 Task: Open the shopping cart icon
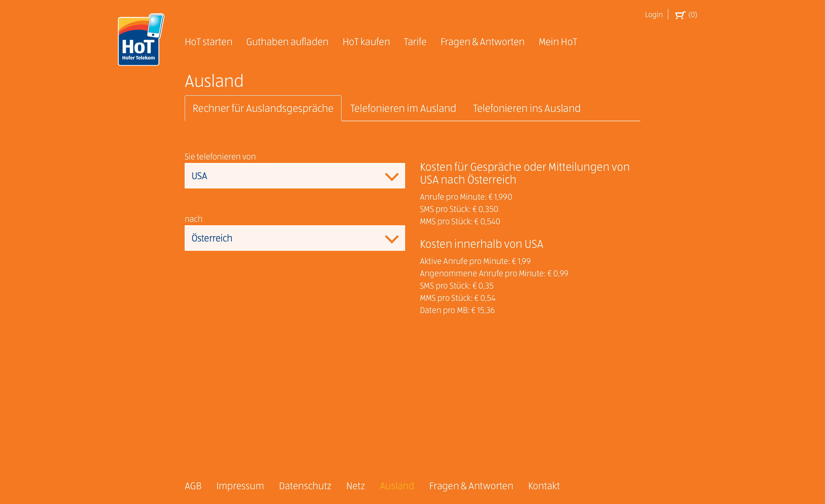coord(680,15)
